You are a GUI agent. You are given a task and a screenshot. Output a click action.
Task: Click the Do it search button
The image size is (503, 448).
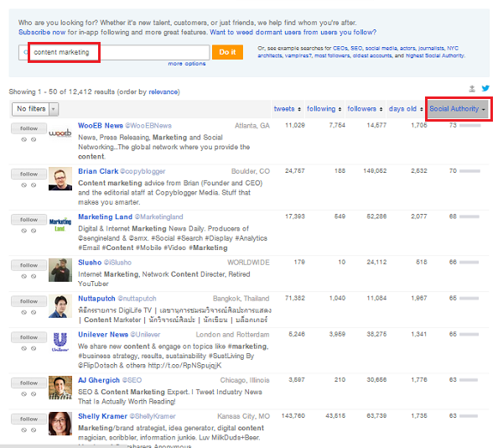[227, 52]
